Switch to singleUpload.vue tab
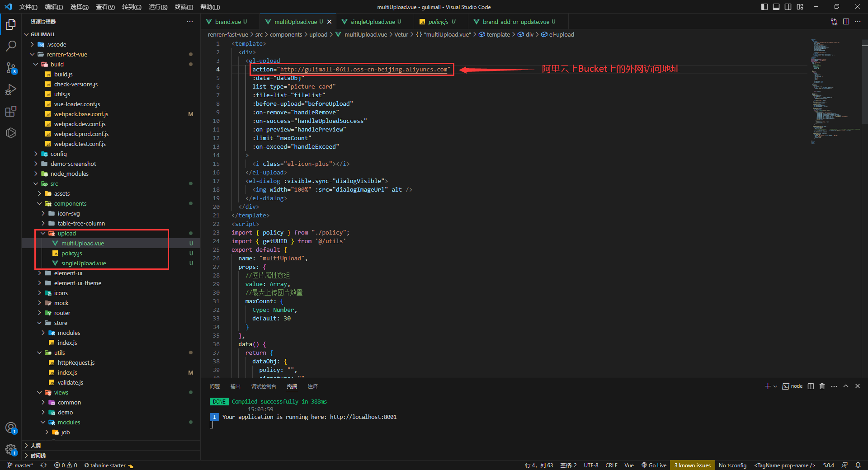 [x=372, y=22]
